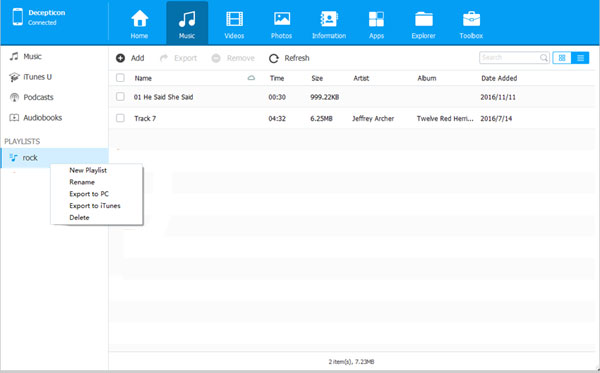Click the Decepticon device name
The image size is (600, 373).
47,13
